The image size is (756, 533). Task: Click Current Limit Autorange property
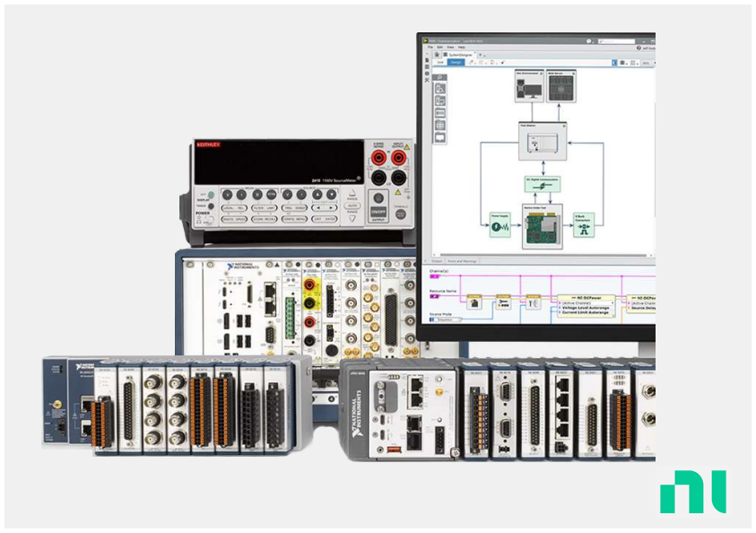tap(586, 312)
